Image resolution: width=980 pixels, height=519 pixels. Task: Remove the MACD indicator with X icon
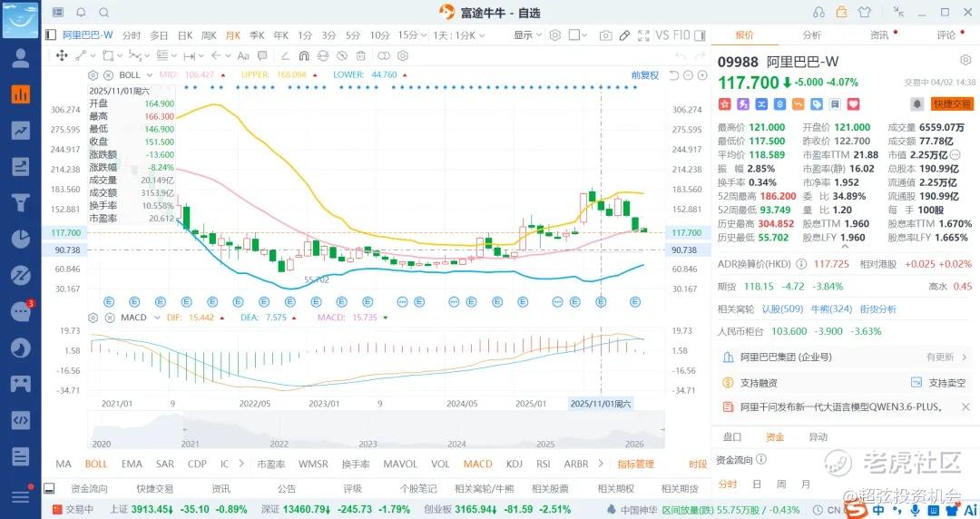click(110, 318)
